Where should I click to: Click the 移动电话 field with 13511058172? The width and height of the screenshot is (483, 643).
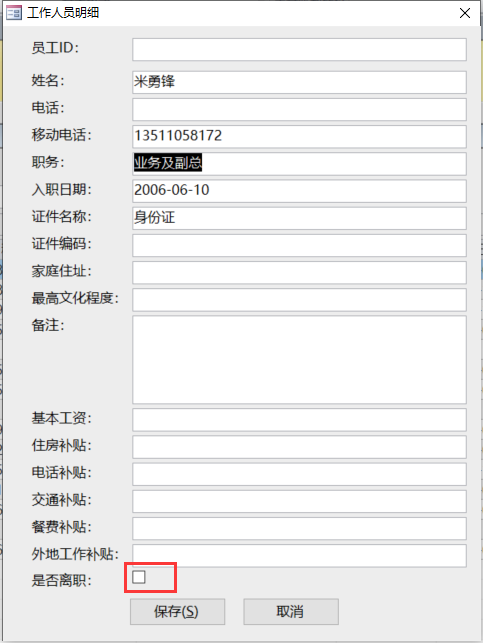[x=299, y=136]
